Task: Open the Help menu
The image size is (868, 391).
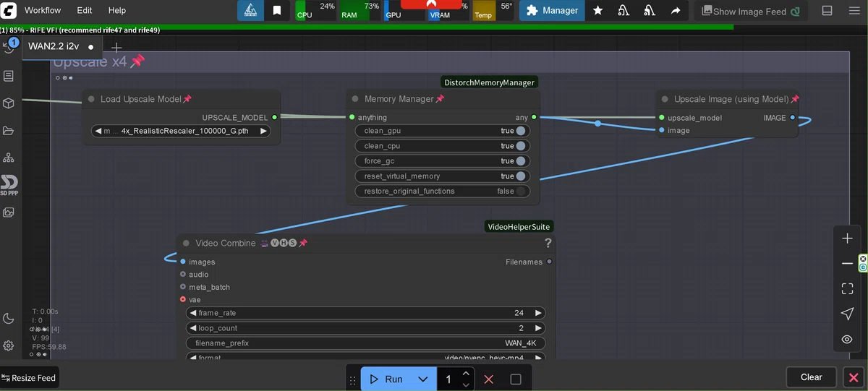Action: click(117, 11)
